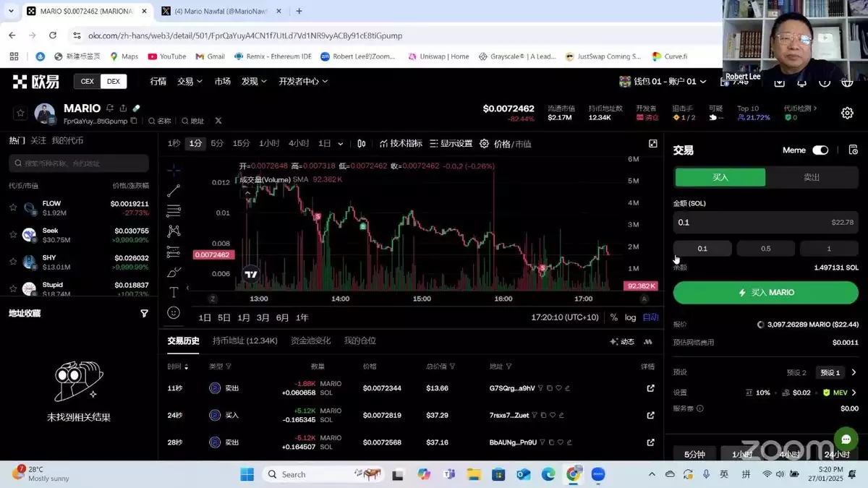Select the 关注 watchlist tab
Image resolution: width=868 pixels, height=488 pixels.
[38, 141]
